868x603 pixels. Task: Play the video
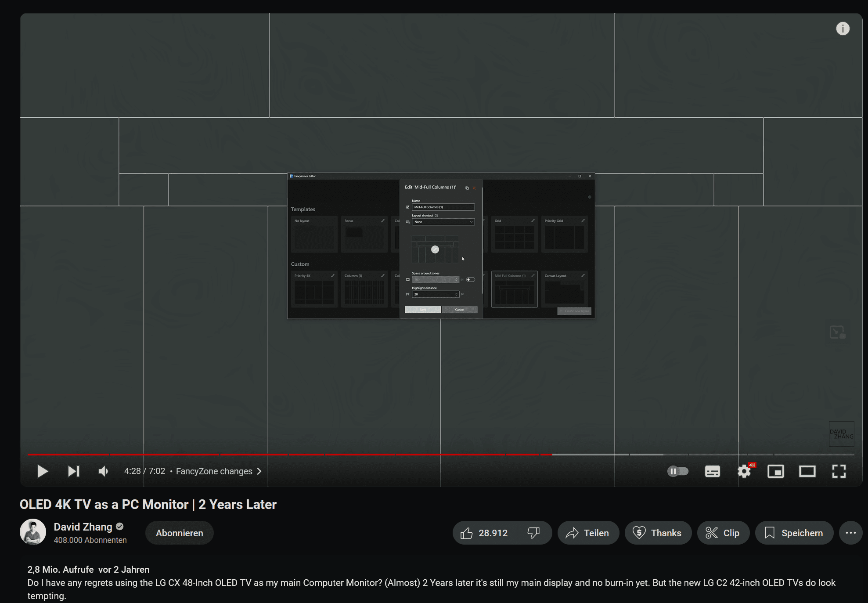tap(43, 471)
